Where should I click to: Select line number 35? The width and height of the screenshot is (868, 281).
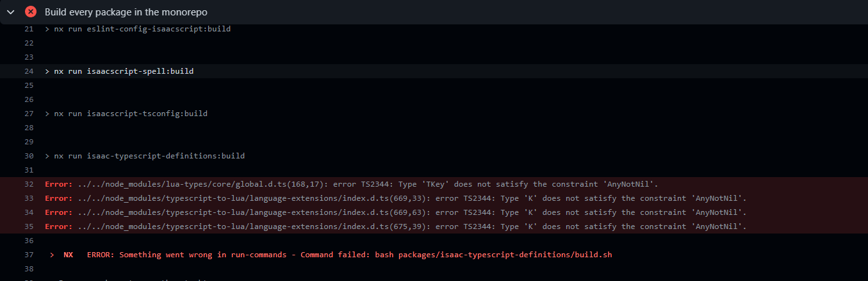point(28,226)
